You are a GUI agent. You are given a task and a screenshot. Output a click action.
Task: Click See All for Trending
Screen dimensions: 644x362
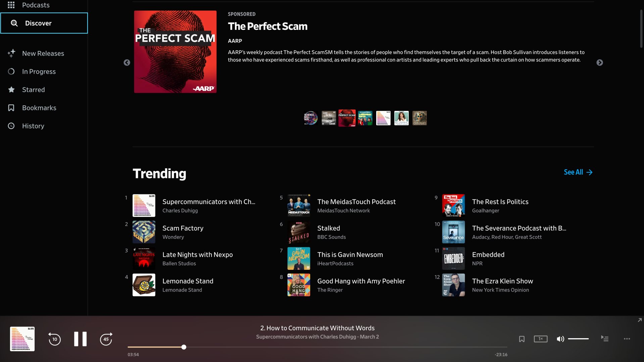(578, 172)
